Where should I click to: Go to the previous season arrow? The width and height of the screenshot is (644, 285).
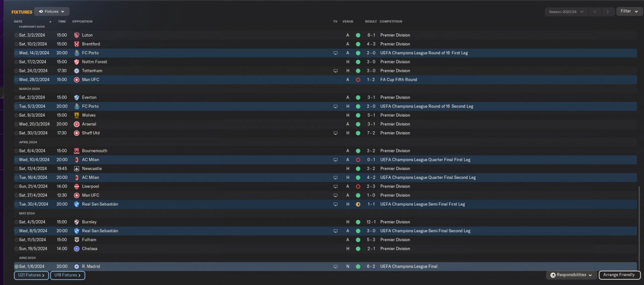(x=596, y=12)
